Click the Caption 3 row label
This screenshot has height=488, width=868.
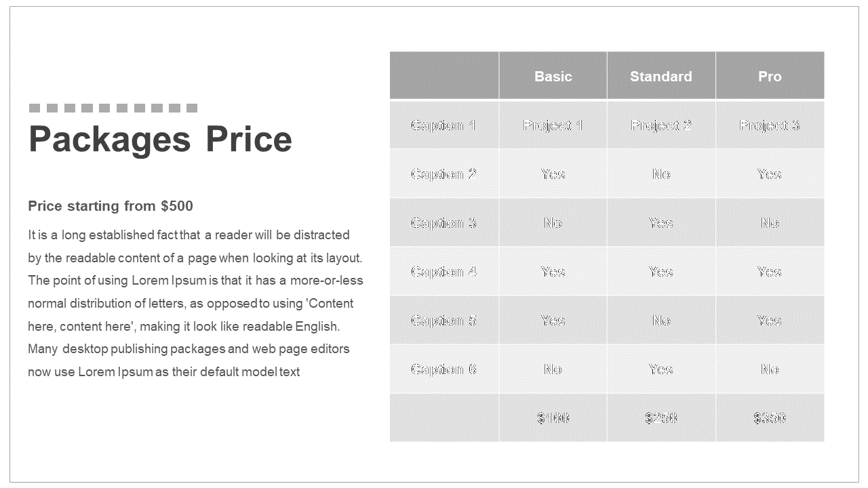coord(443,223)
